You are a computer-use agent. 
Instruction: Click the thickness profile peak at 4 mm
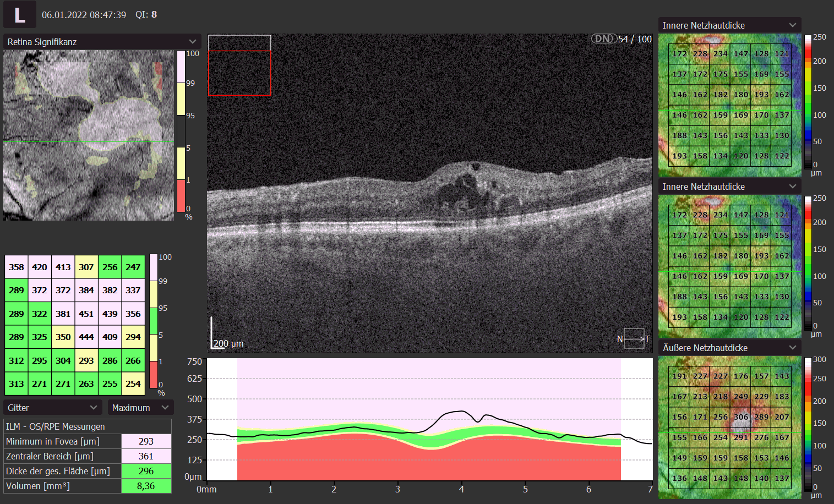click(x=461, y=411)
